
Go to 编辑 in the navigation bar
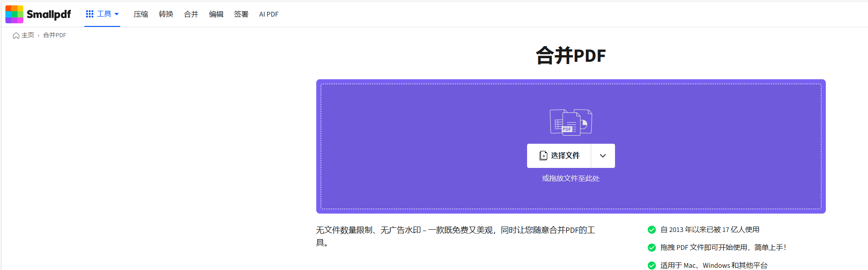point(216,14)
